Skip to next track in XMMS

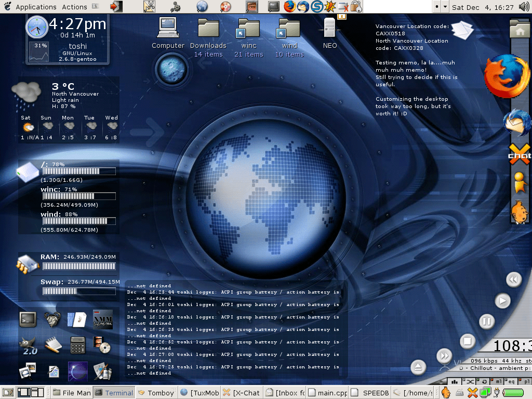tap(444, 356)
